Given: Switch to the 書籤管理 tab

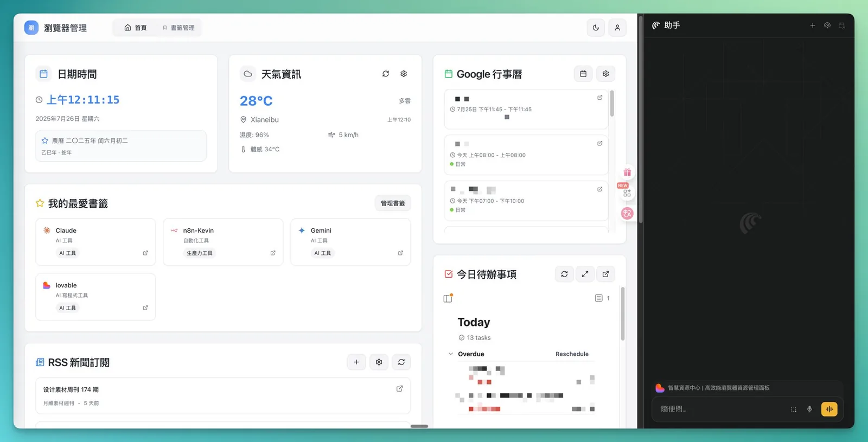Looking at the screenshot, I should pos(178,28).
